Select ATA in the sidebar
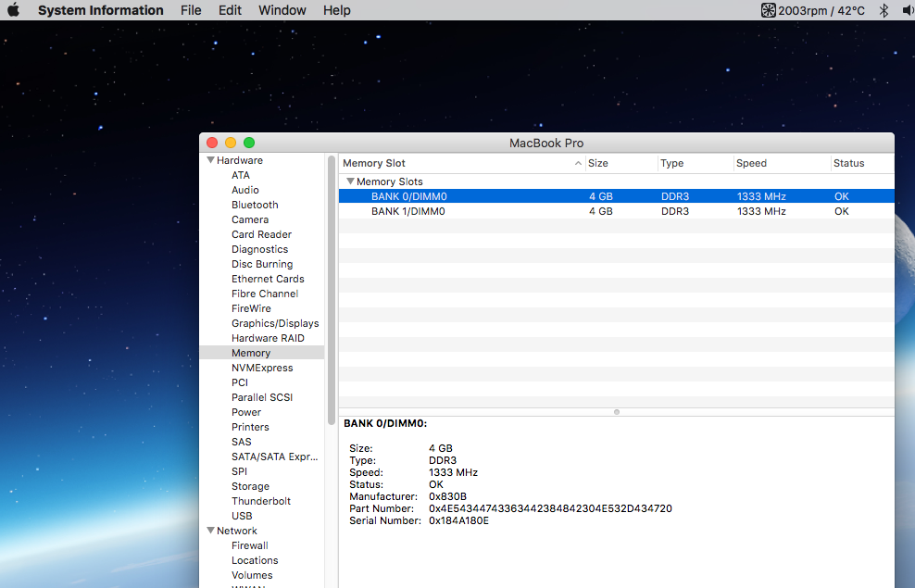 point(241,175)
